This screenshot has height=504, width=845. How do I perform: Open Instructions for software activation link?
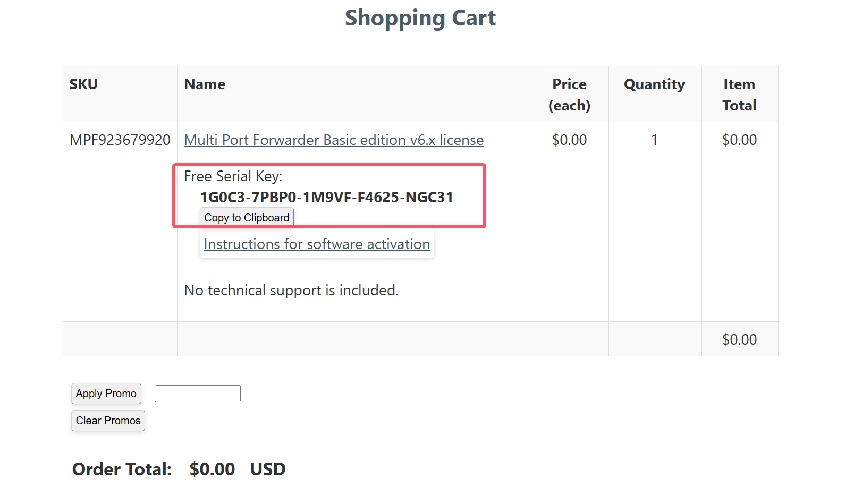(317, 244)
